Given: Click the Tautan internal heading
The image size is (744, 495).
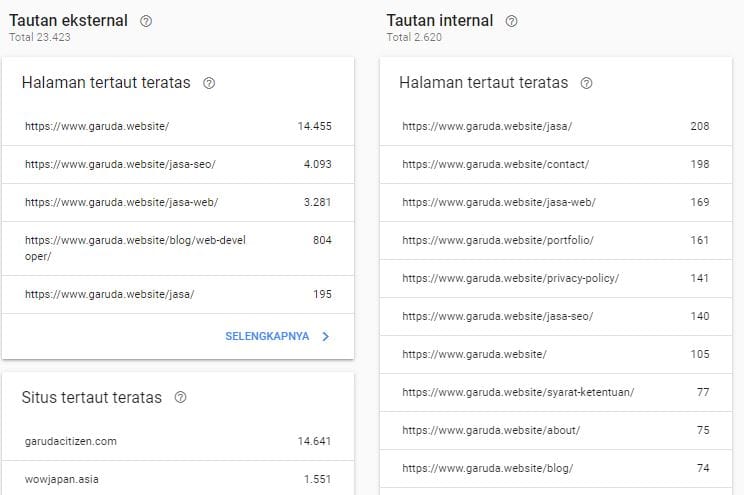Looking at the screenshot, I should [440, 20].
